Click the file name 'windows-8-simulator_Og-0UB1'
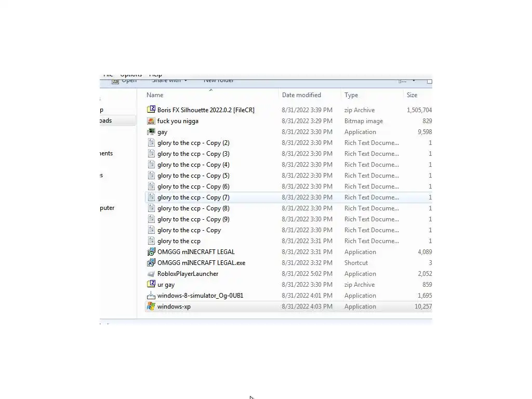Screen dimensions: 532x399 (200, 296)
